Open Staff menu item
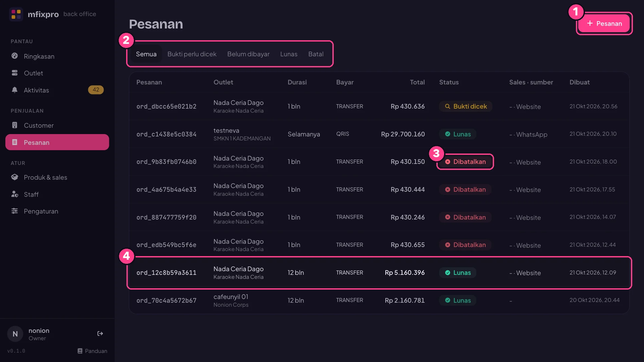Screen dimensions: 644x362 coord(57,194)
